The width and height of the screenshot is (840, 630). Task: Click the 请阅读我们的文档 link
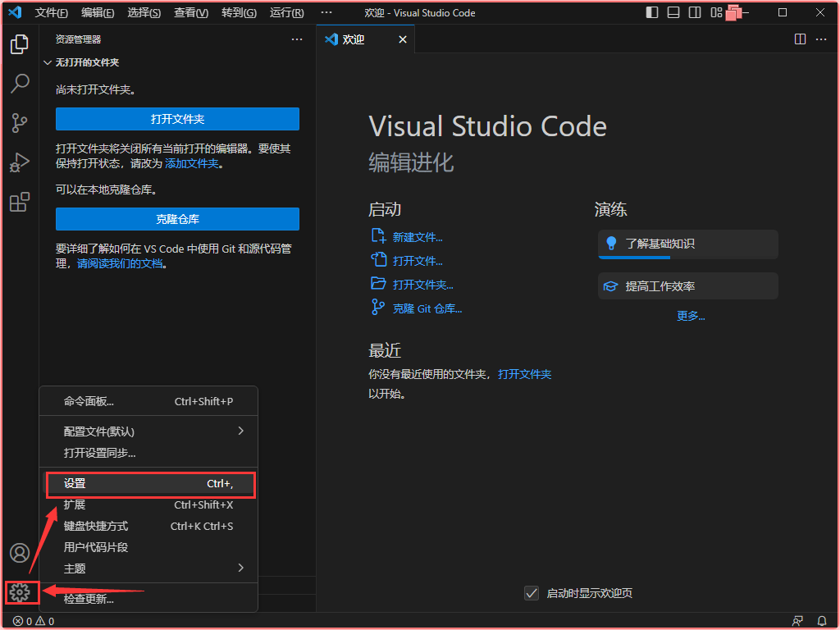120,263
